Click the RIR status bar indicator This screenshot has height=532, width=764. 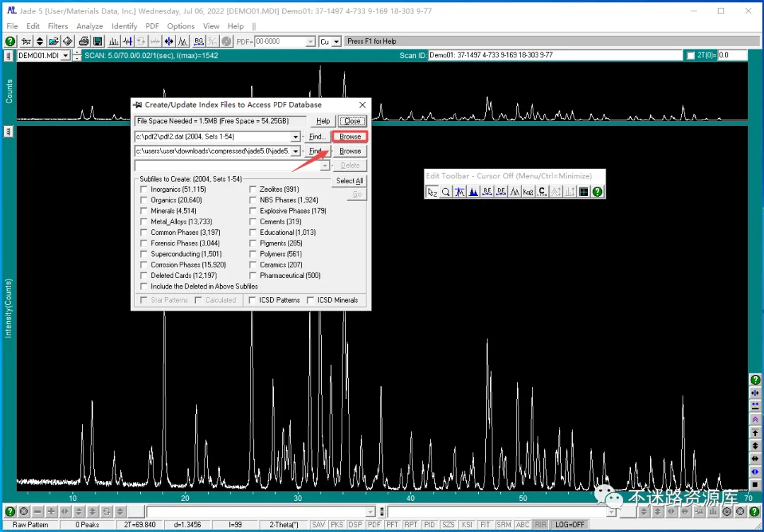tap(540, 525)
